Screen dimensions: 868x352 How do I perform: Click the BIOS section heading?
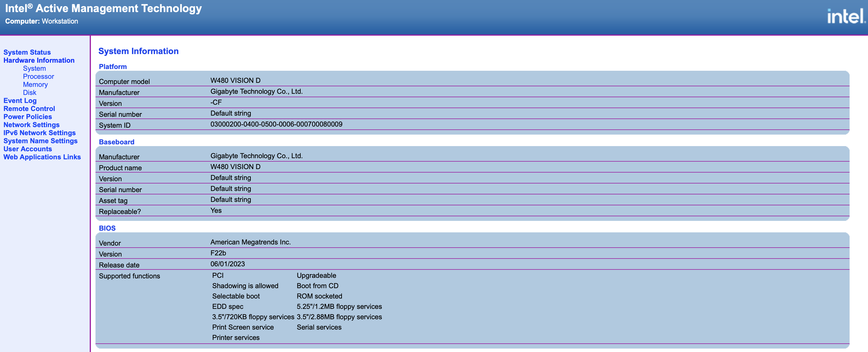coord(107,228)
